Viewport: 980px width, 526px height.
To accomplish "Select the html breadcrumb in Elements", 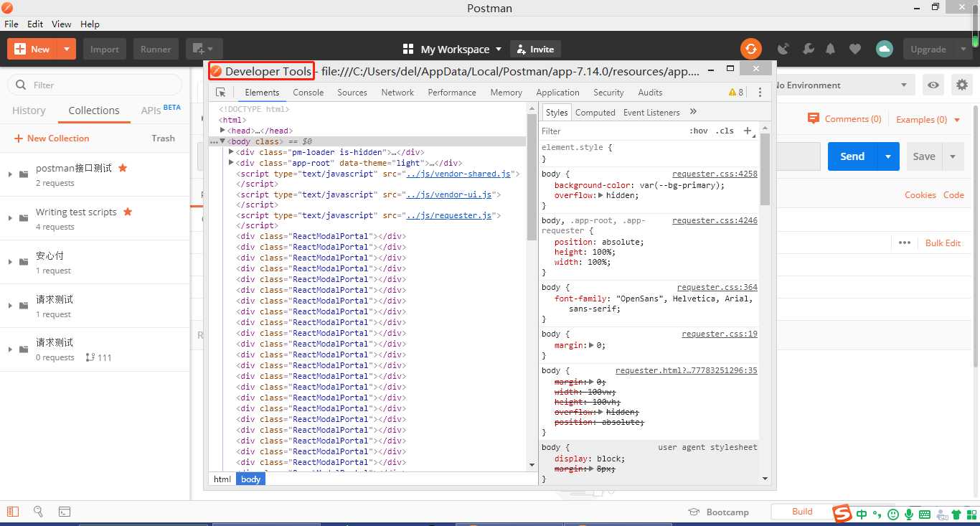I will click(222, 479).
